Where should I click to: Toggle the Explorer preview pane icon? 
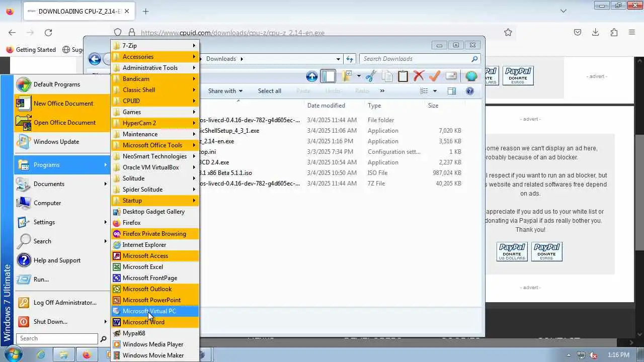(451, 91)
